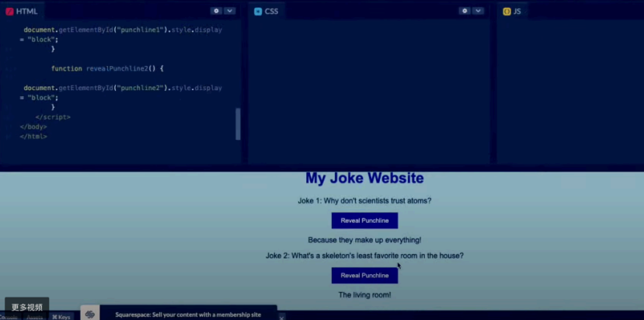The width and height of the screenshot is (644, 320).
Task: Click the 更多视频 more videos button
Action: pos(27,308)
